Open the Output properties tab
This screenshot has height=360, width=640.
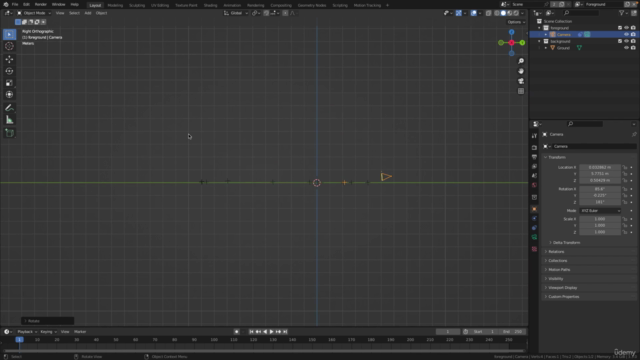534,157
